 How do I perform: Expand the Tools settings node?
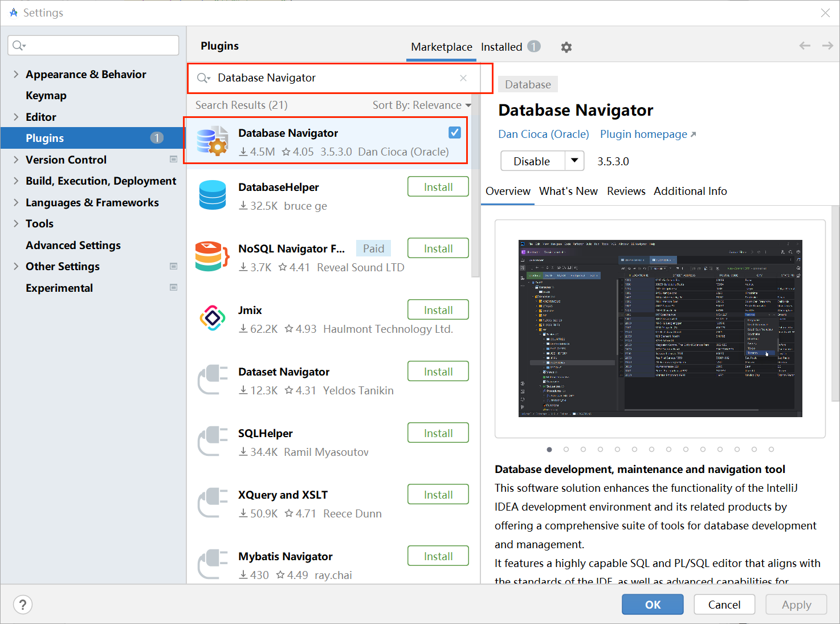[16, 223]
